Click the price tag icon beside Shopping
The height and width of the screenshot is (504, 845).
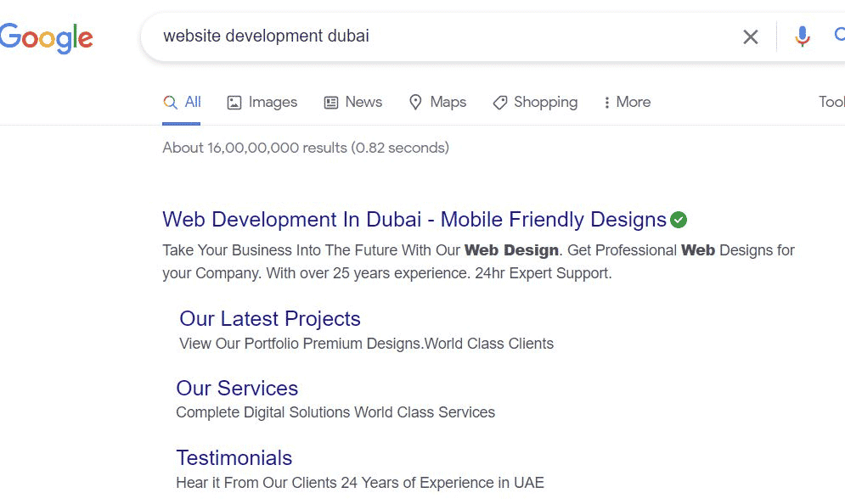tap(500, 103)
